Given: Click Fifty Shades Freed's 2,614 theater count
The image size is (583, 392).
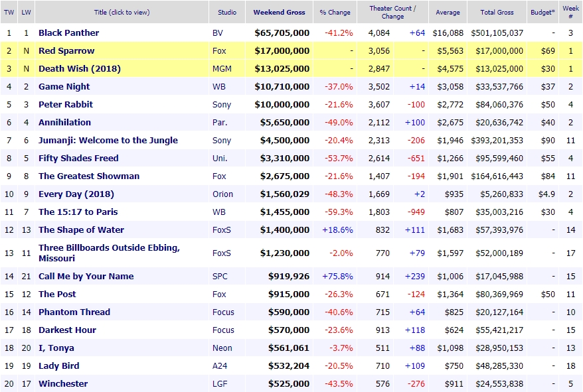Looking at the screenshot, I should tap(379, 158).
